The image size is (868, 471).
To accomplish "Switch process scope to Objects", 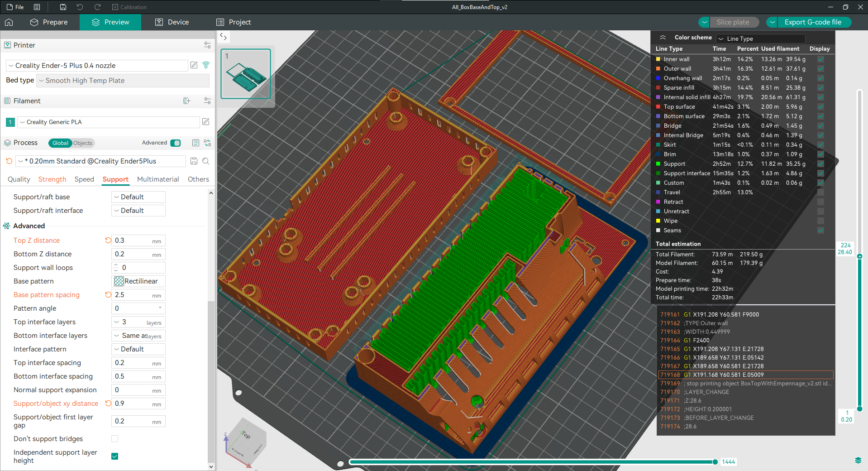I will 83,143.
